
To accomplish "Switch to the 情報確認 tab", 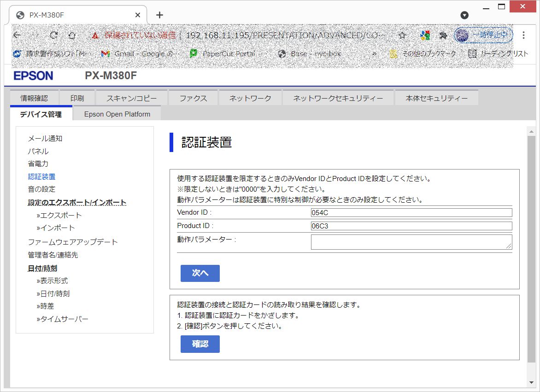I will point(34,98).
